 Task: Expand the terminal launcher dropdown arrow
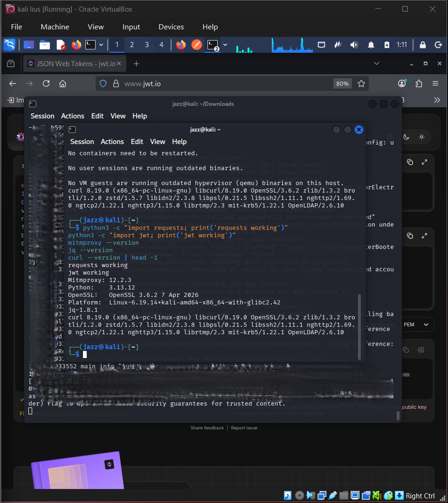(101, 45)
